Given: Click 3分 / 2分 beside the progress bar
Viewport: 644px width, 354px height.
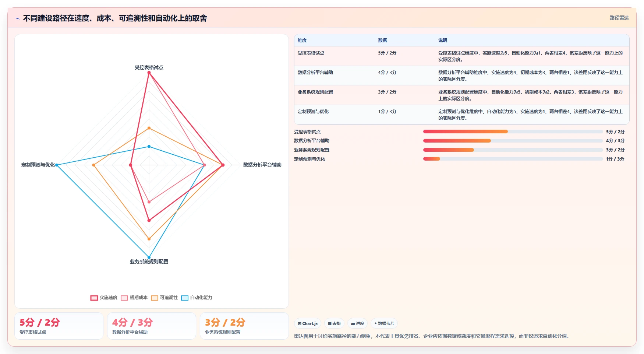Looking at the screenshot, I should tap(615, 150).
